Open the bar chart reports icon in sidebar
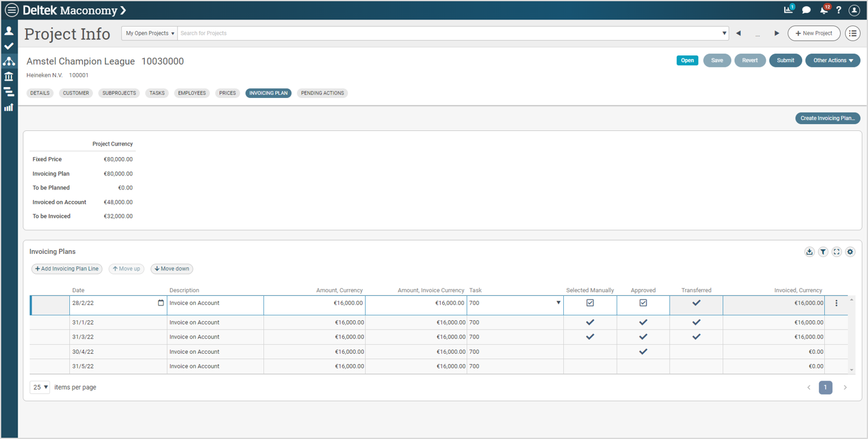This screenshot has width=868, height=439. pos(9,107)
